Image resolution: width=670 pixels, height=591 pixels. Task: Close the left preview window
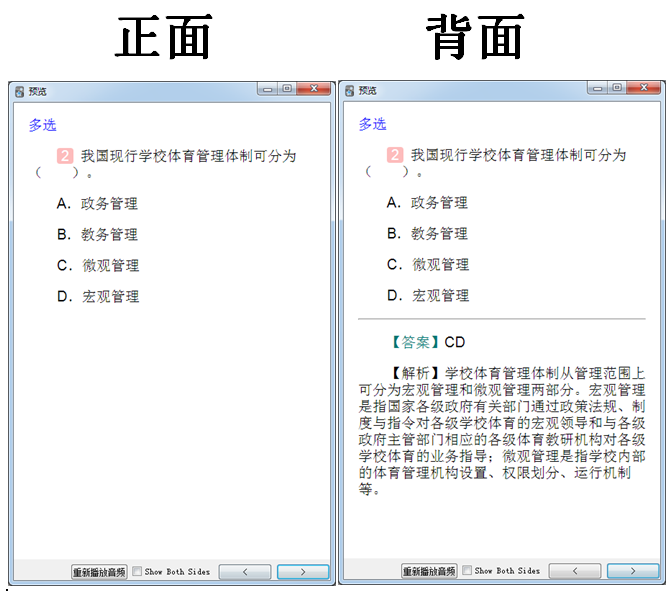coord(314,89)
